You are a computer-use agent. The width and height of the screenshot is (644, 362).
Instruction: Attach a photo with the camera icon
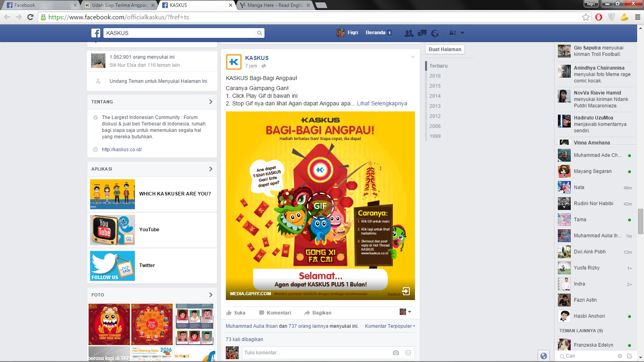click(x=396, y=353)
